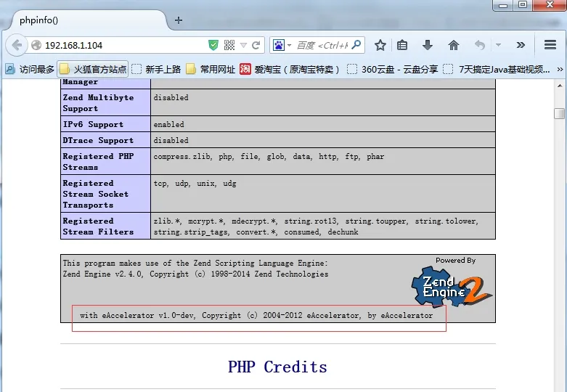
Task: Click the vertical scrollbar thumb
Action: point(560,113)
